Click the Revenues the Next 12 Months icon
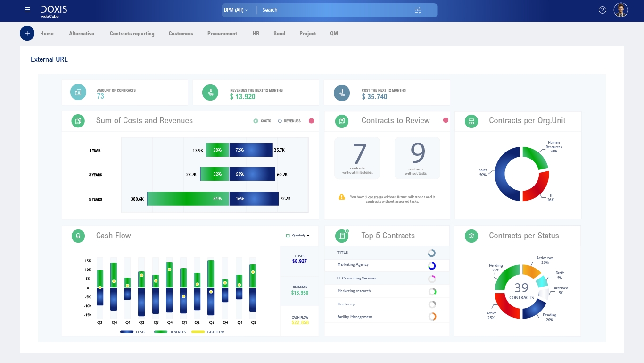The image size is (644, 363). [x=210, y=92]
